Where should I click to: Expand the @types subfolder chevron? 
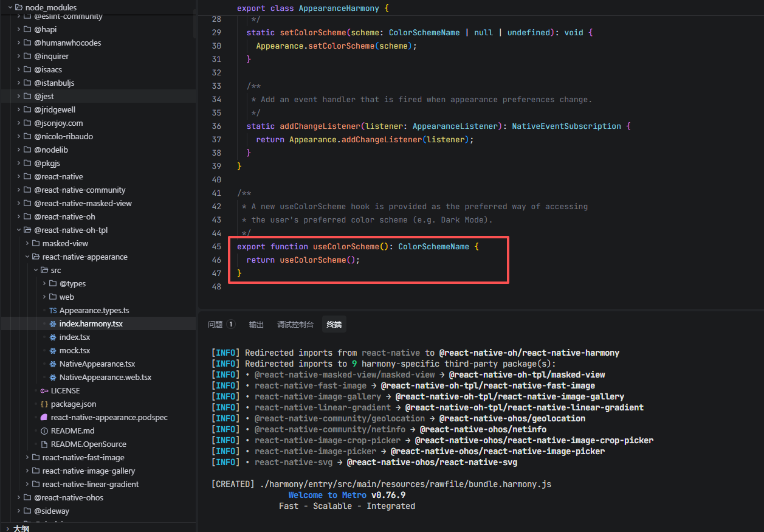[44, 283]
